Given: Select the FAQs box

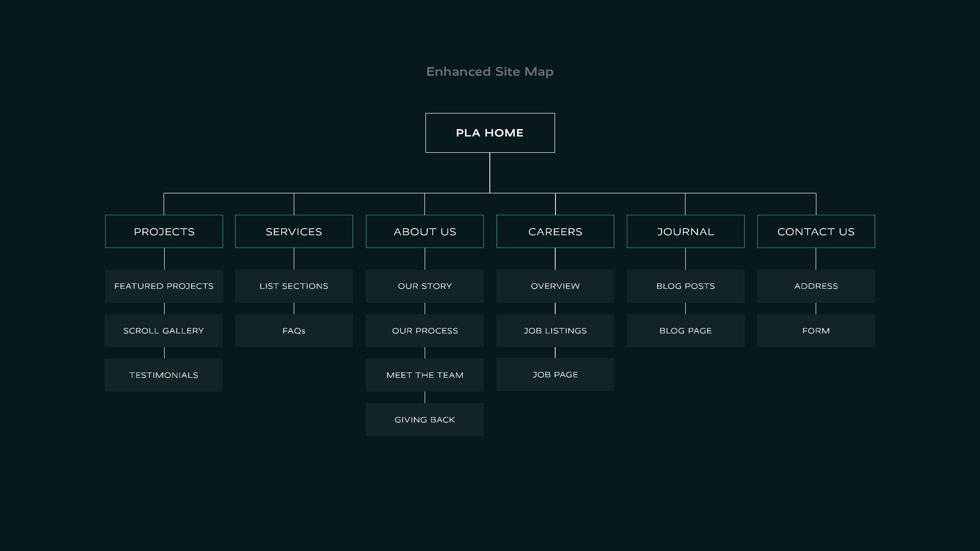Looking at the screenshot, I should point(294,330).
